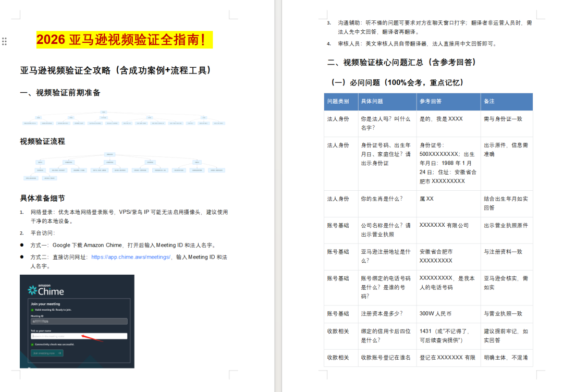Viewport: 563px width, 392px height.
Task: Click the note 出示营业执照原件
Action: point(506,225)
